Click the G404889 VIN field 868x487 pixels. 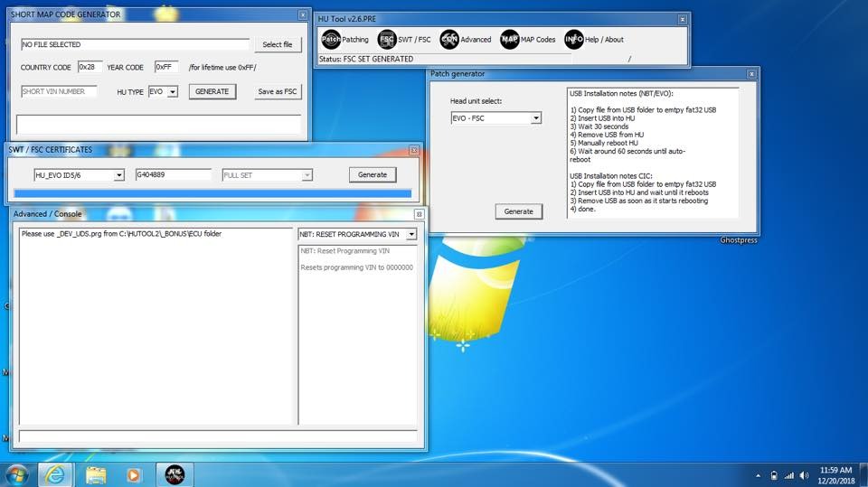[x=174, y=175]
